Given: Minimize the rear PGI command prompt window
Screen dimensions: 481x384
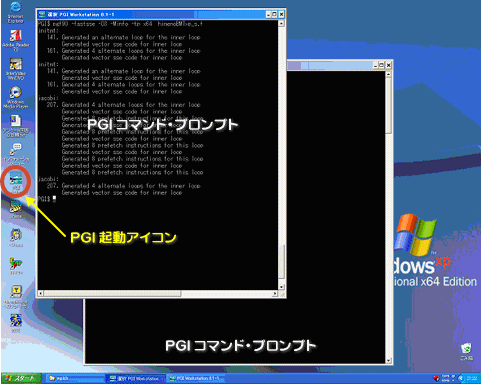Looking at the screenshot, I should [375, 65].
